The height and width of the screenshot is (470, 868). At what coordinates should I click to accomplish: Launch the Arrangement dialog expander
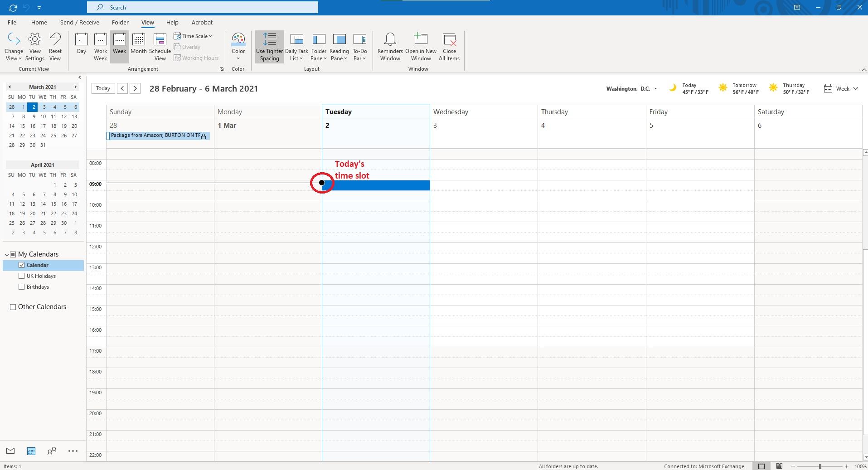click(221, 69)
